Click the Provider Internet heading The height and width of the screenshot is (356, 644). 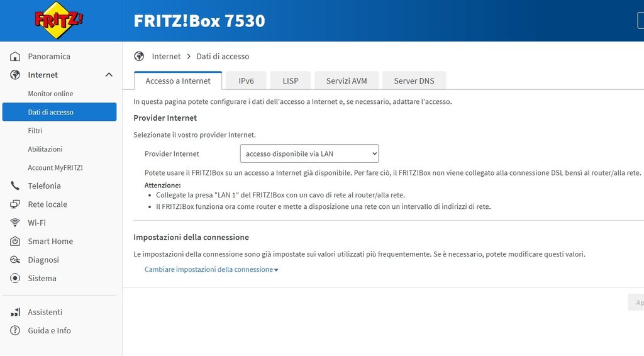165,118
